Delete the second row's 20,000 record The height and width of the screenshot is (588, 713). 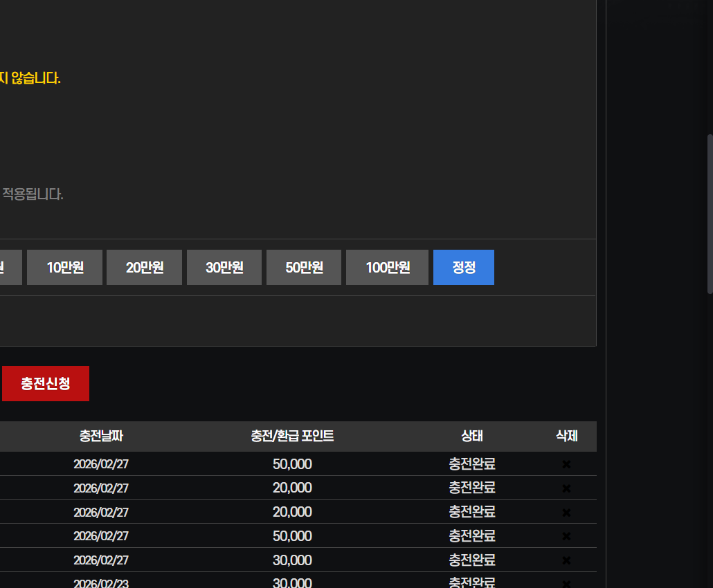(566, 488)
